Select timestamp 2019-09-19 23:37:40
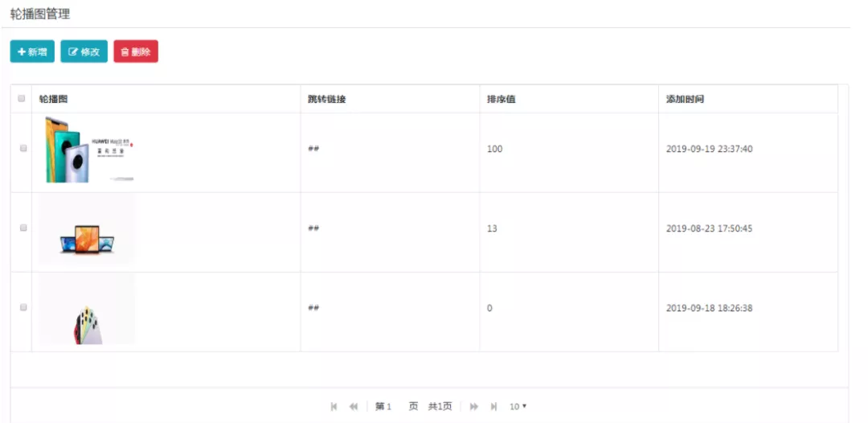Screen dimensions: 868x423 [x=709, y=149]
